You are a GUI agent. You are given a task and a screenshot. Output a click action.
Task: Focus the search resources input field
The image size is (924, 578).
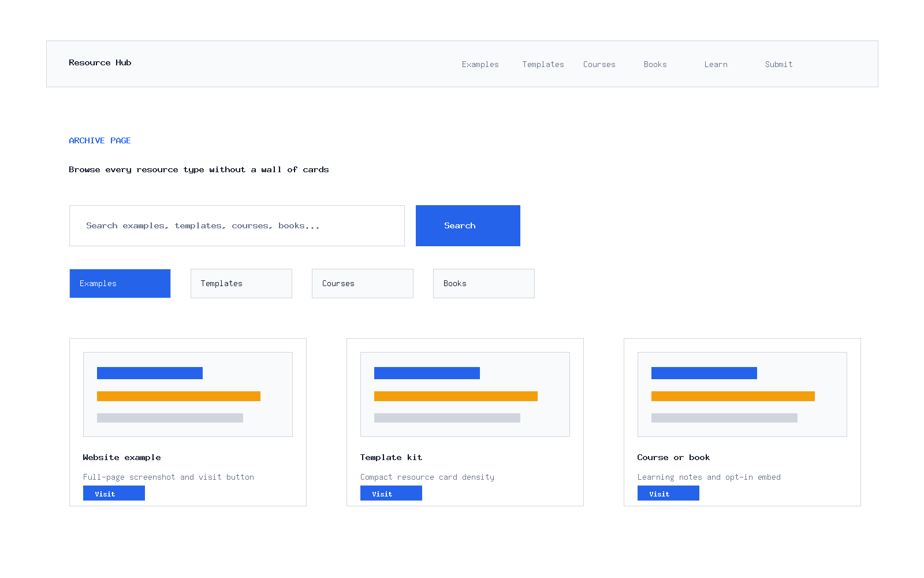coord(237,225)
